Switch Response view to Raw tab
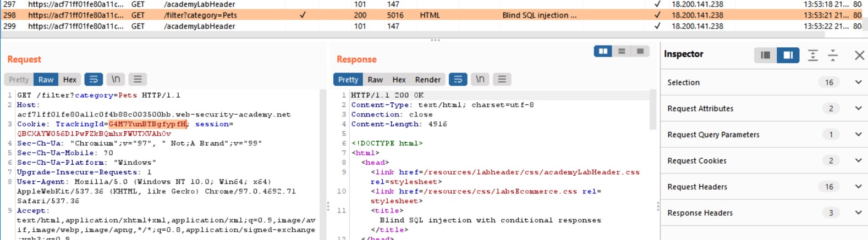Screen dimensions: 868x240 pos(375,80)
